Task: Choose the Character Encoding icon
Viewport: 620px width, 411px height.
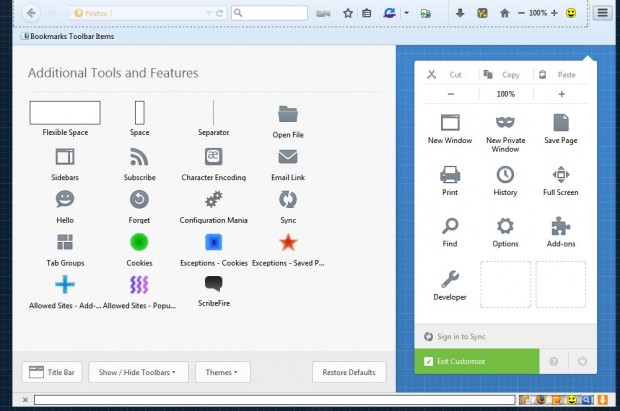Action: coord(214,157)
